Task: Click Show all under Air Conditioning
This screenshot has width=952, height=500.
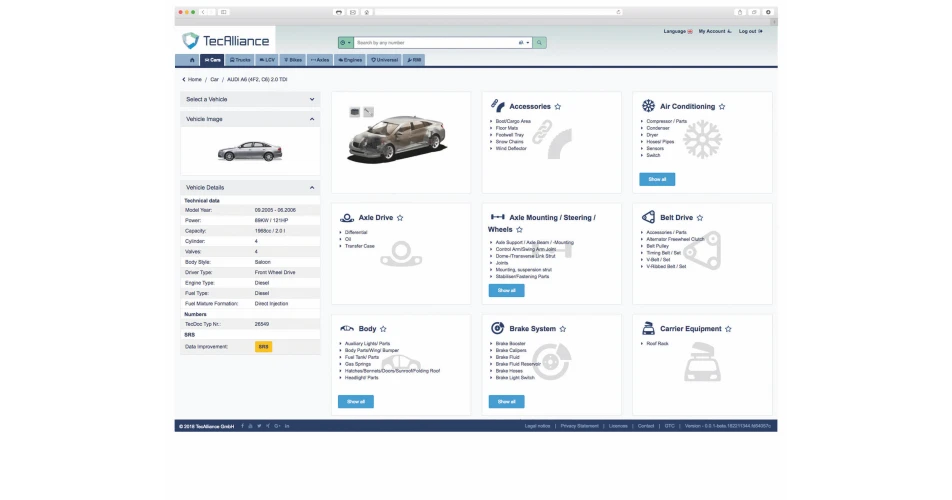Action: (657, 179)
